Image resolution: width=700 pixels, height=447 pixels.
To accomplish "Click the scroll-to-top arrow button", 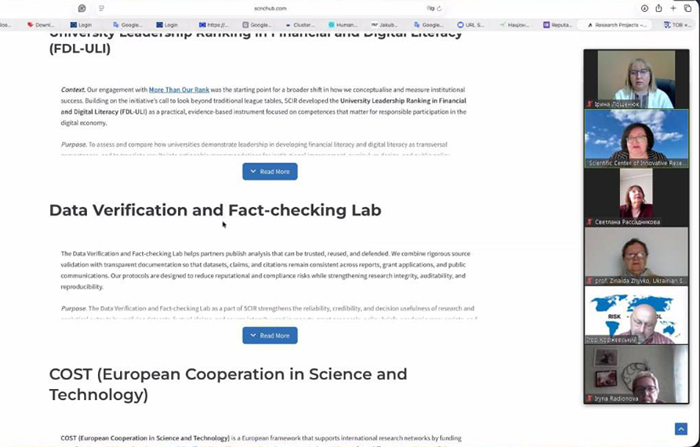I will click(681, 429).
